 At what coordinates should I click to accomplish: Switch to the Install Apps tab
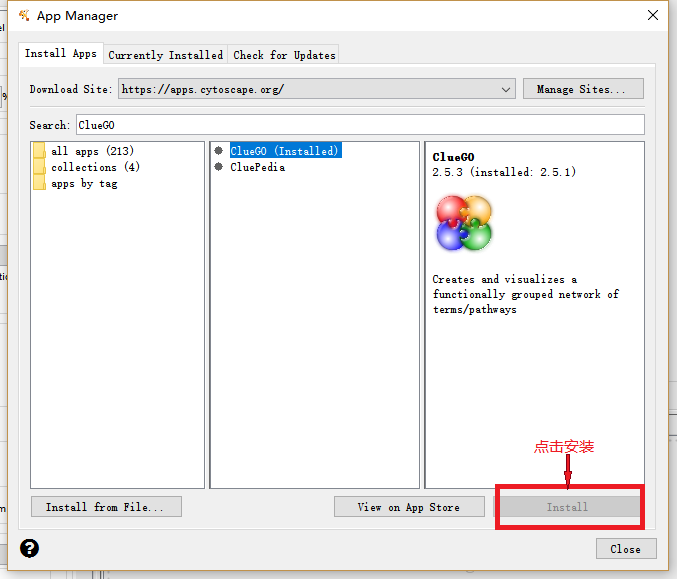click(x=61, y=54)
